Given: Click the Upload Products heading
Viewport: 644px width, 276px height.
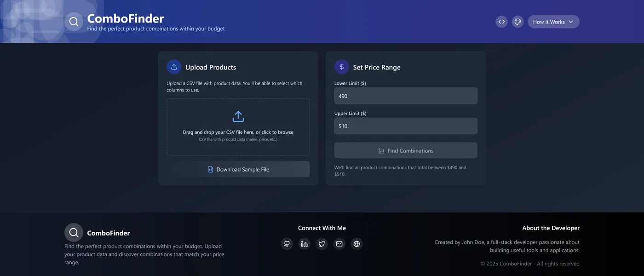Looking at the screenshot, I should 211,67.
